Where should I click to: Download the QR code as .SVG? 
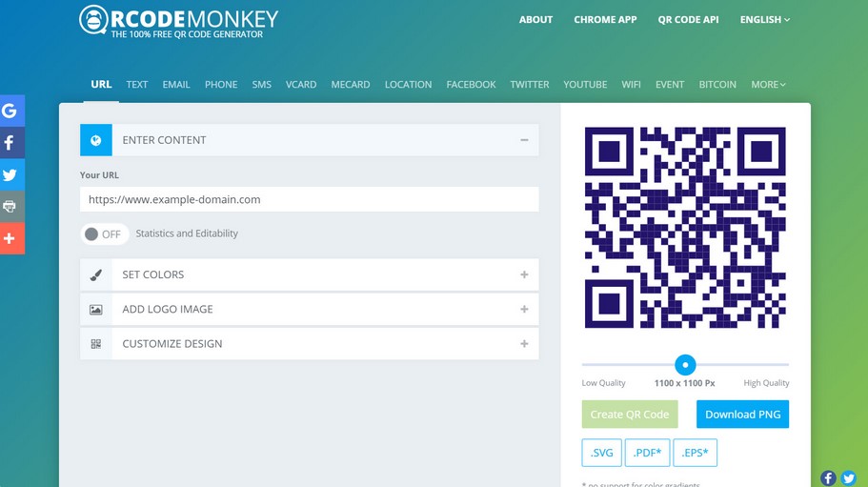(x=602, y=453)
